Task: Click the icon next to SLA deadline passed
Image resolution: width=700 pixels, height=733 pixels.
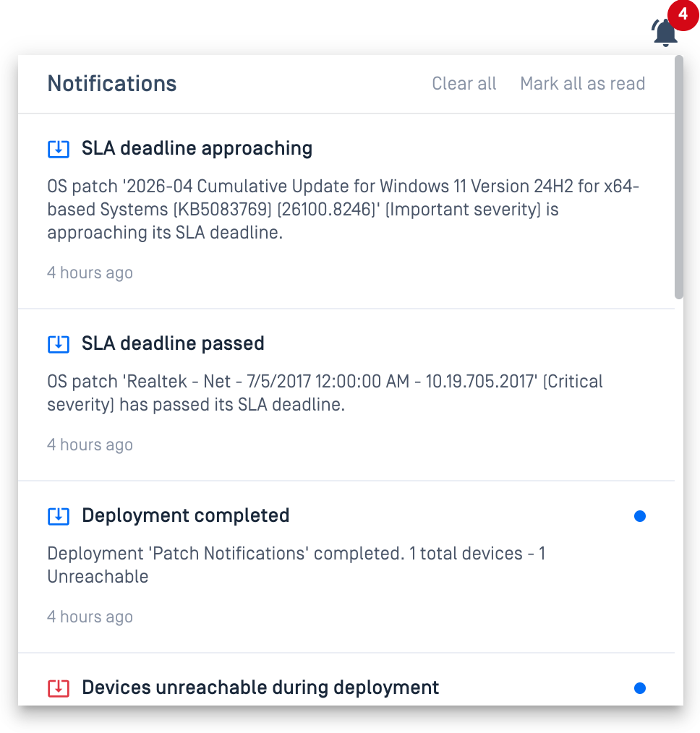Action: click(x=59, y=344)
